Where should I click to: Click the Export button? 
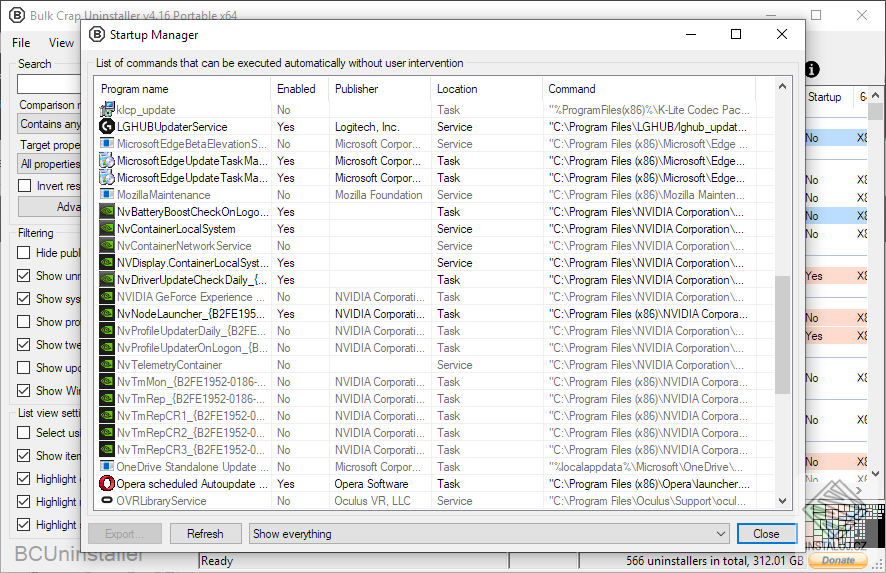point(124,533)
